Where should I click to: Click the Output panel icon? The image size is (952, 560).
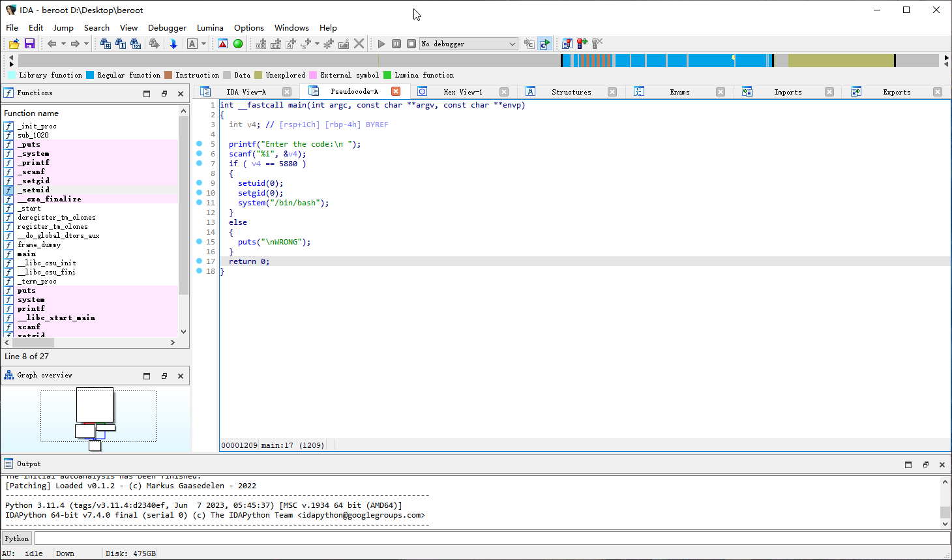tap(8, 464)
